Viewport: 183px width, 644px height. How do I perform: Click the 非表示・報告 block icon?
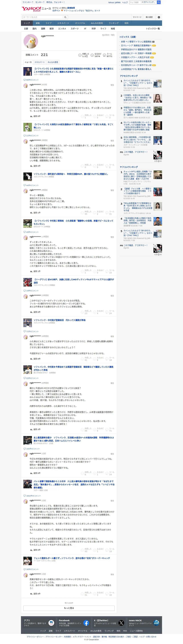[103, 35]
